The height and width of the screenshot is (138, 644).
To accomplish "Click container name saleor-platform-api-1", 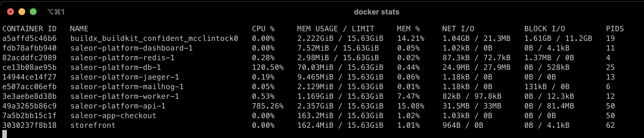I will tap(118, 106).
